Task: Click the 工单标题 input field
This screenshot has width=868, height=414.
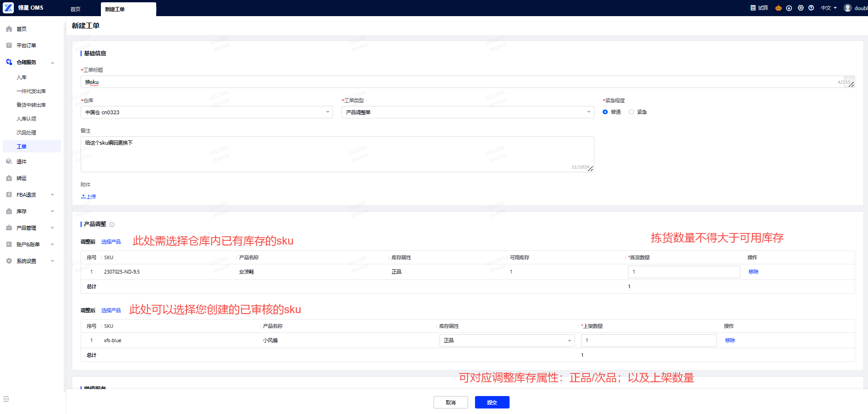Action: [468, 82]
